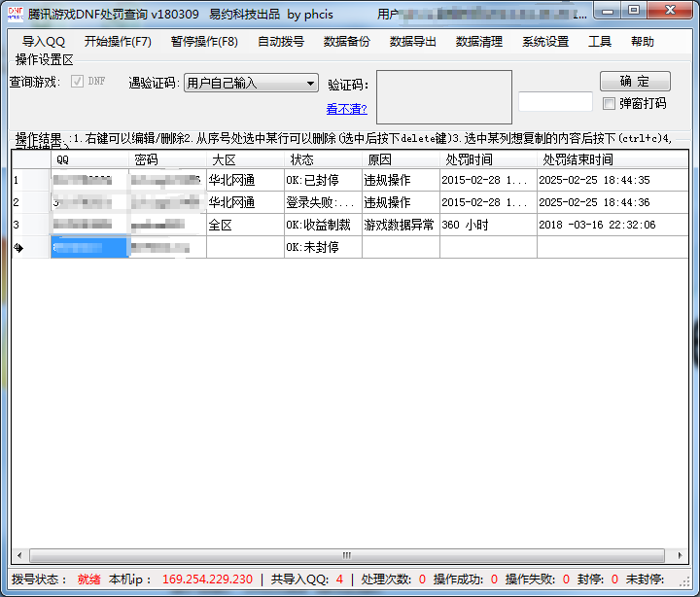Open the 帮助 menu

coord(643,42)
